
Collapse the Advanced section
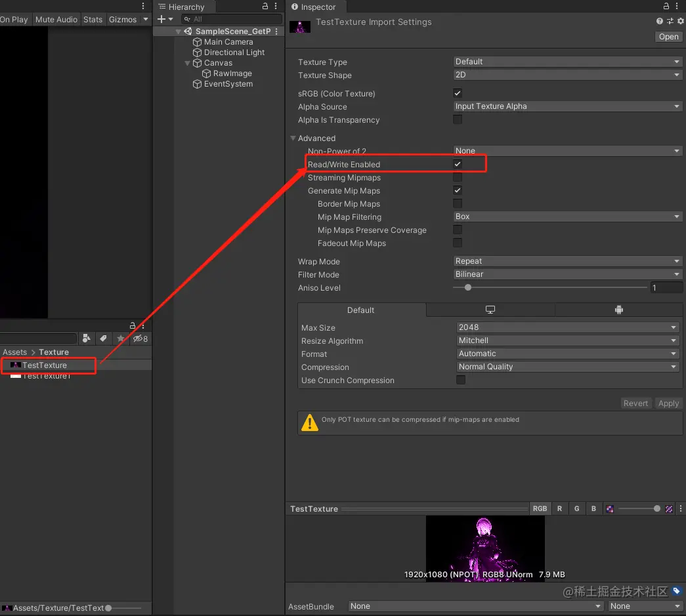pyautogui.click(x=293, y=138)
